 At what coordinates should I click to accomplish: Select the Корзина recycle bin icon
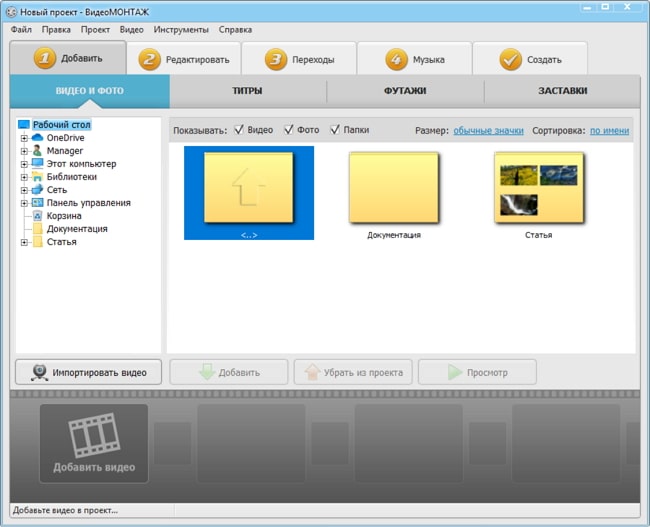[x=38, y=216]
